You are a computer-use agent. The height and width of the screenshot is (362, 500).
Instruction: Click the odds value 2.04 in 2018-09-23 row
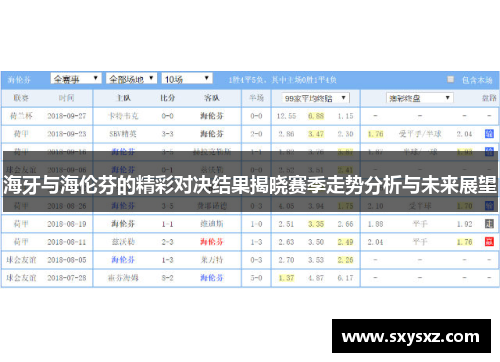point(464,134)
